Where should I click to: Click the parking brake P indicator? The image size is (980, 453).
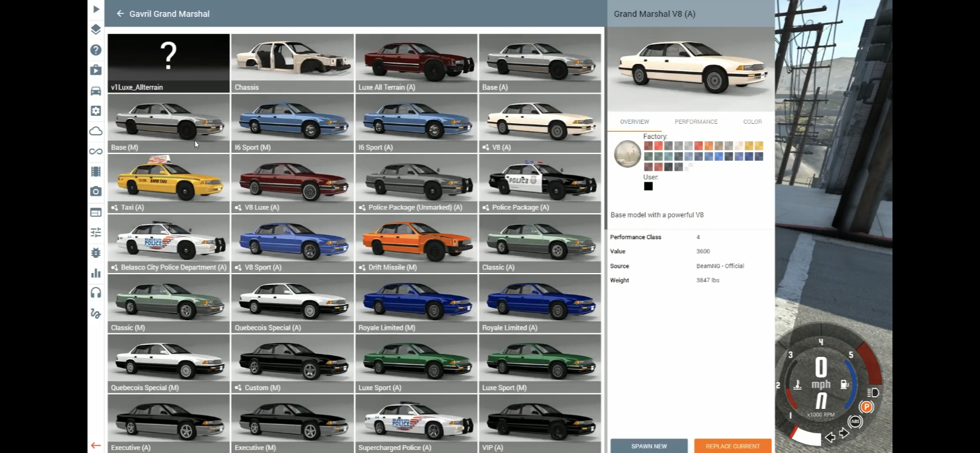867,407
